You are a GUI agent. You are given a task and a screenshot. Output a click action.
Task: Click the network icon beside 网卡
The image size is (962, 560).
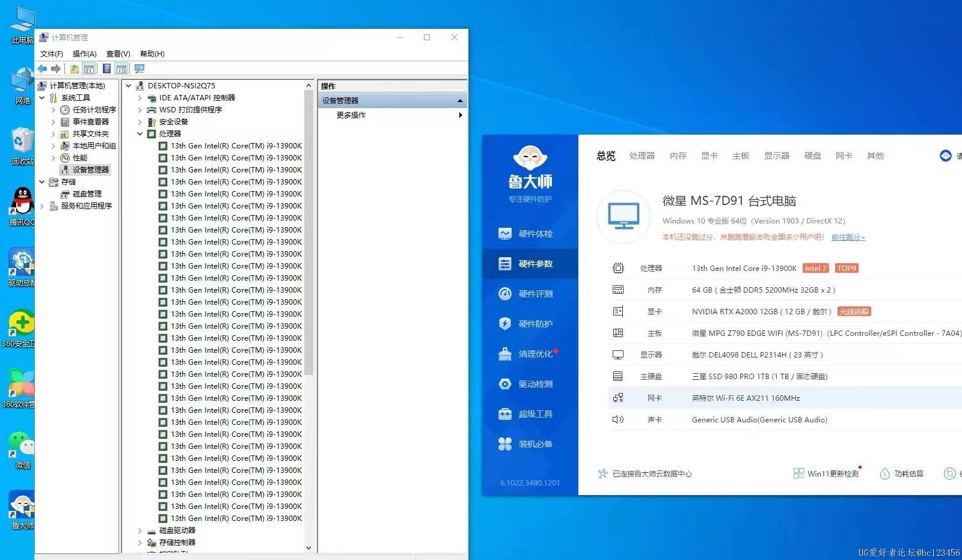click(618, 398)
